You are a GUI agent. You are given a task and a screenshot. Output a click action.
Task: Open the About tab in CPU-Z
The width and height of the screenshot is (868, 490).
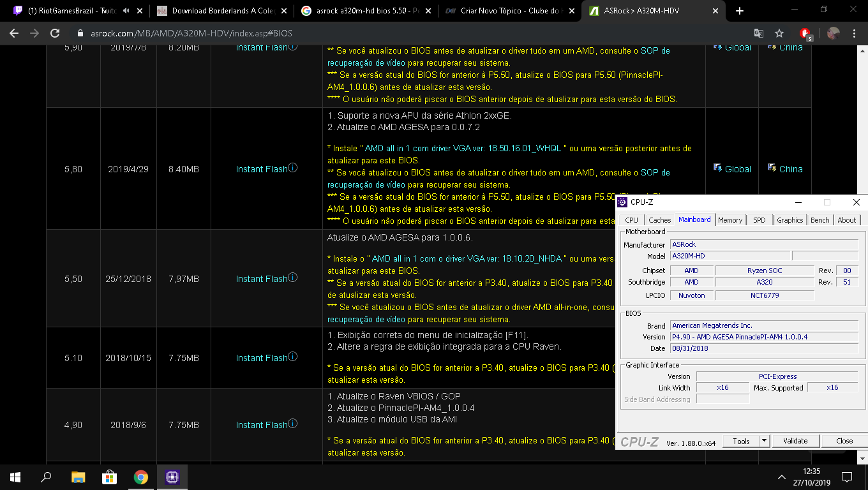[846, 220]
